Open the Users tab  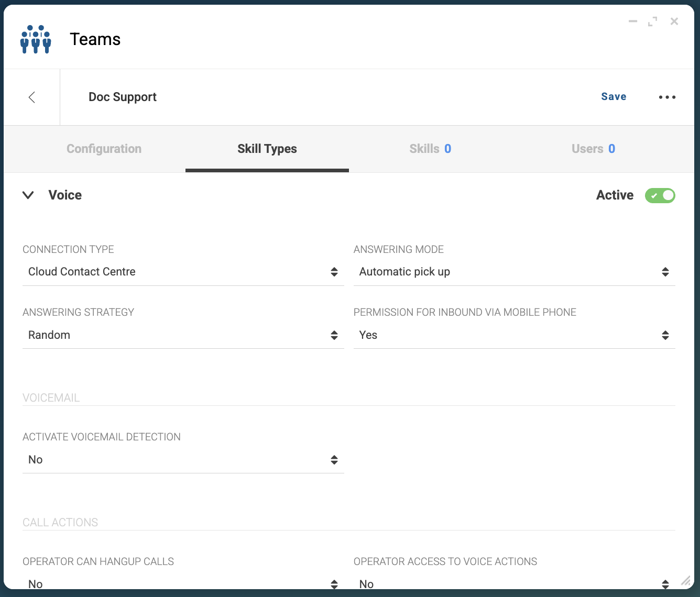pyautogui.click(x=593, y=149)
